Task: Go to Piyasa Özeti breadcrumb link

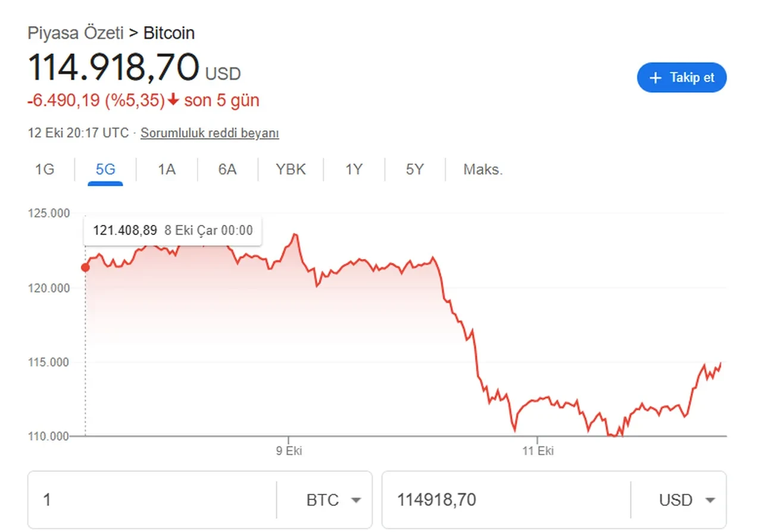Action: [x=76, y=33]
